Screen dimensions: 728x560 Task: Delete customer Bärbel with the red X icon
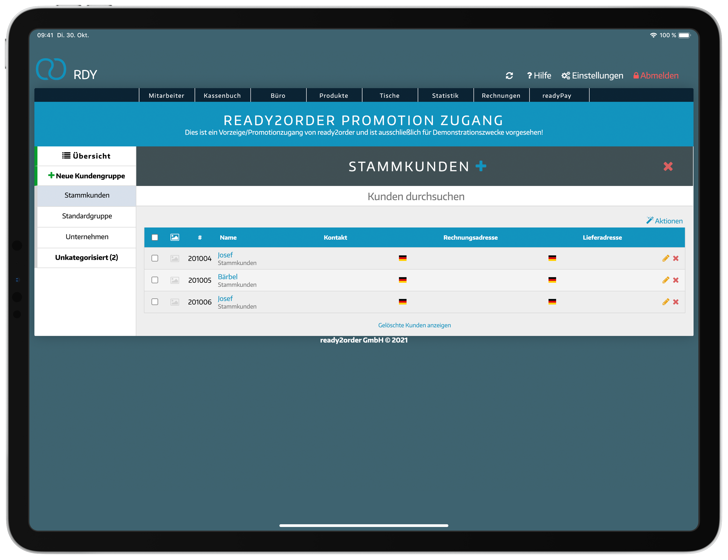pyautogui.click(x=676, y=280)
